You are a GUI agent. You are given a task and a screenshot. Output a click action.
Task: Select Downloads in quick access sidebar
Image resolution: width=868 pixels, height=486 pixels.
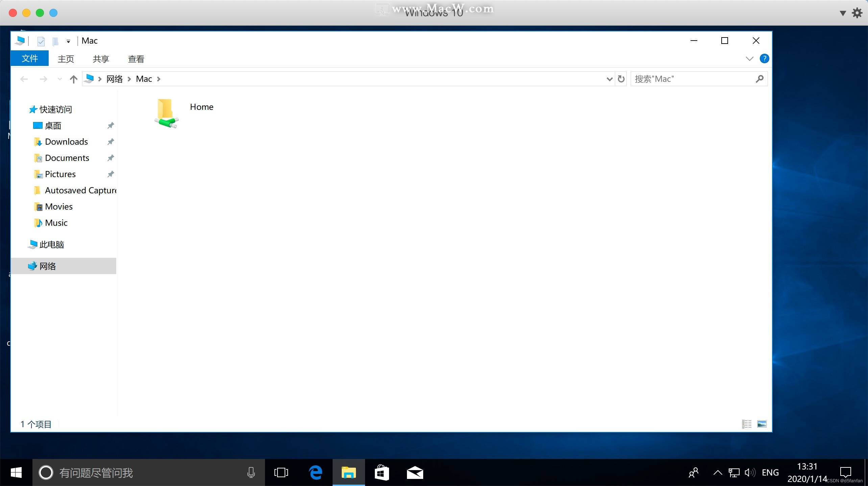(66, 142)
